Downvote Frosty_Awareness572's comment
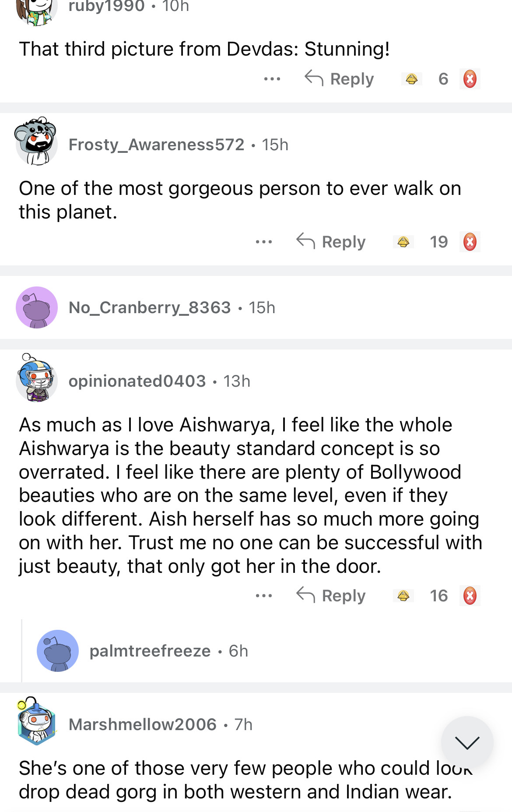512x812 pixels. pos(470,242)
